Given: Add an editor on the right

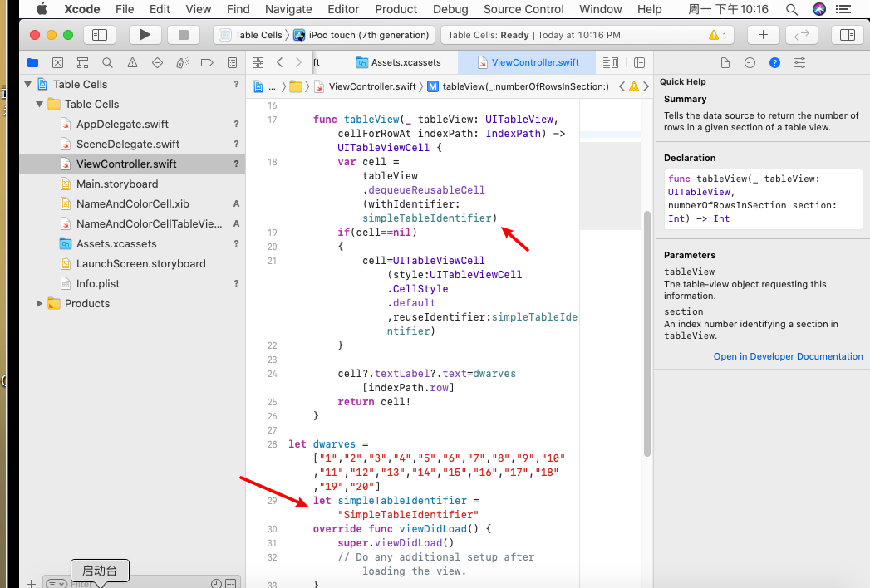Looking at the screenshot, I should [639, 62].
